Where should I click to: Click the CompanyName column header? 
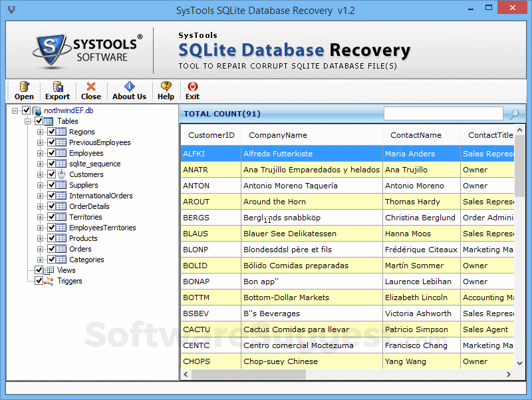pyautogui.click(x=278, y=135)
